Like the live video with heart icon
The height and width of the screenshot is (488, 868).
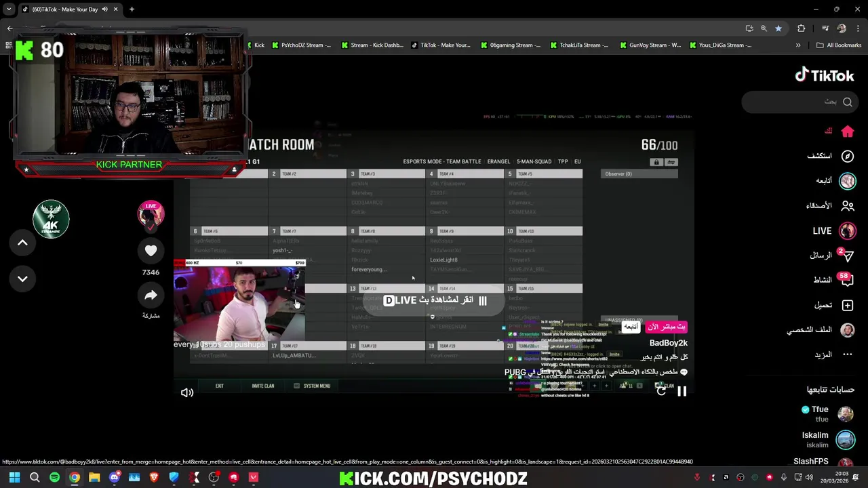(151, 251)
